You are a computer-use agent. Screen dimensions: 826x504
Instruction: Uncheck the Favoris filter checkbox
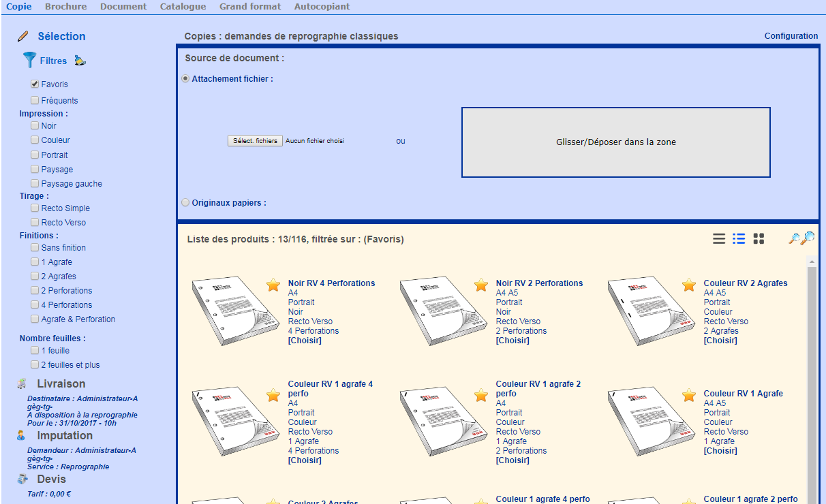35,84
